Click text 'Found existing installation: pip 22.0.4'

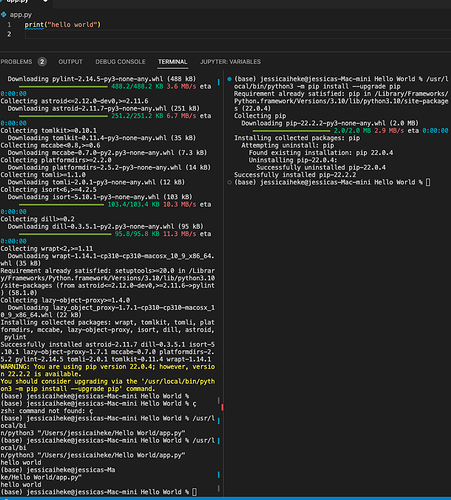pyautogui.click(x=321, y=153)
